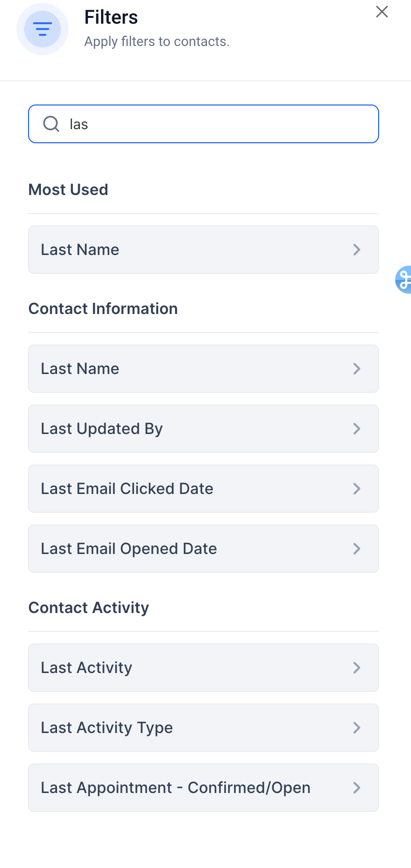Close the Filters panel
411x868 pixels.
tap(382, 12)
